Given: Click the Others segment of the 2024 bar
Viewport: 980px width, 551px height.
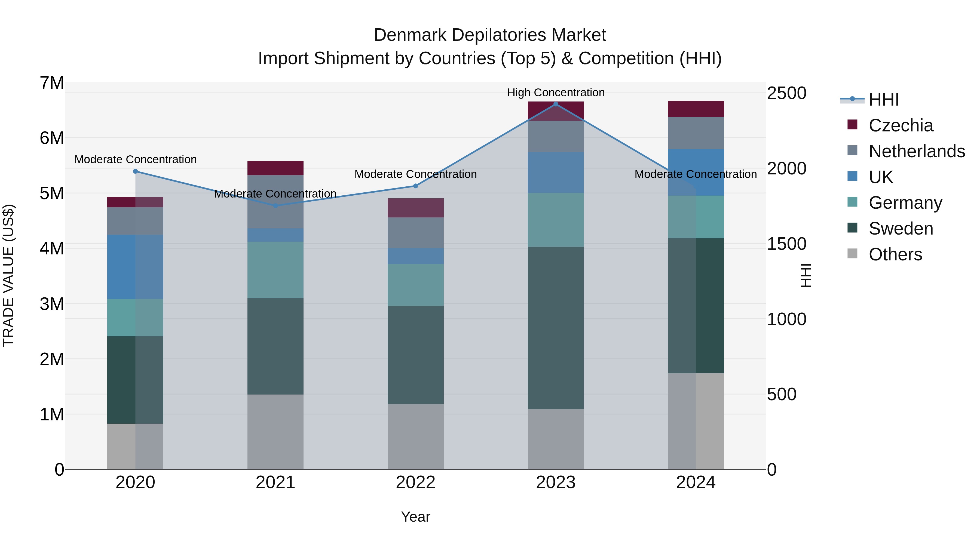Looking at the screenshot, I should 696,421.
